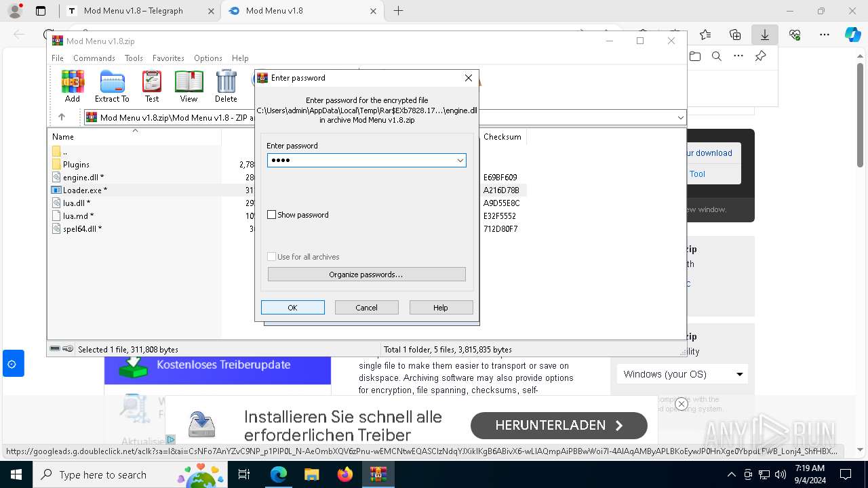Search downloads magnifier icon
This screenshot has height=488, width=868.
click(716, 56)
